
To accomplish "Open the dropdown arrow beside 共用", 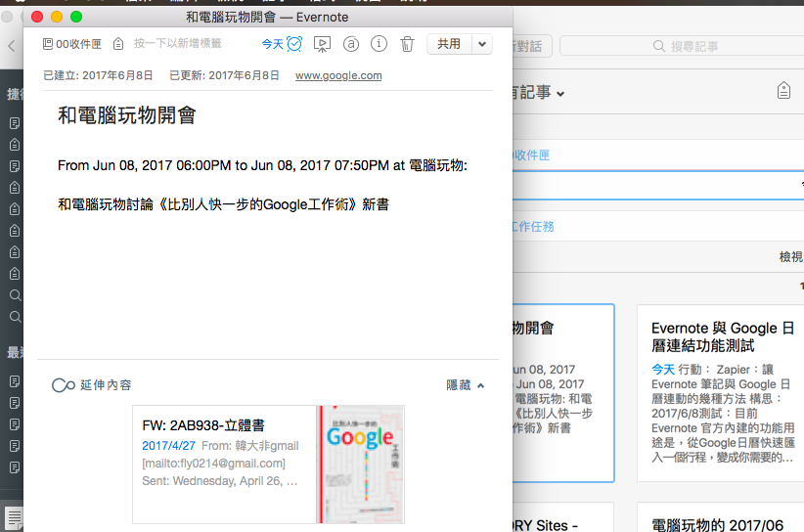I will [x=482, y=44].
